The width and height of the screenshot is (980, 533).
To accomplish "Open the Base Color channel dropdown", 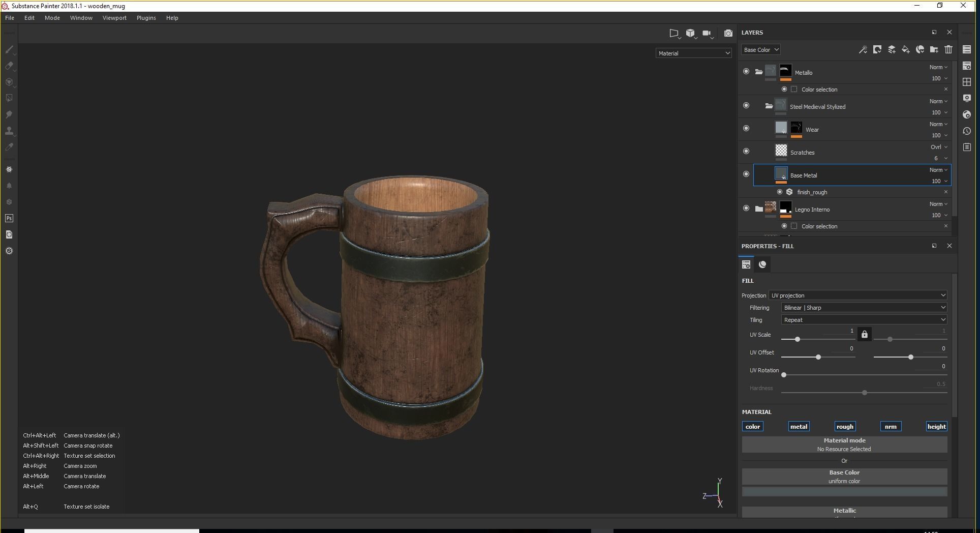I will [761, 50].
